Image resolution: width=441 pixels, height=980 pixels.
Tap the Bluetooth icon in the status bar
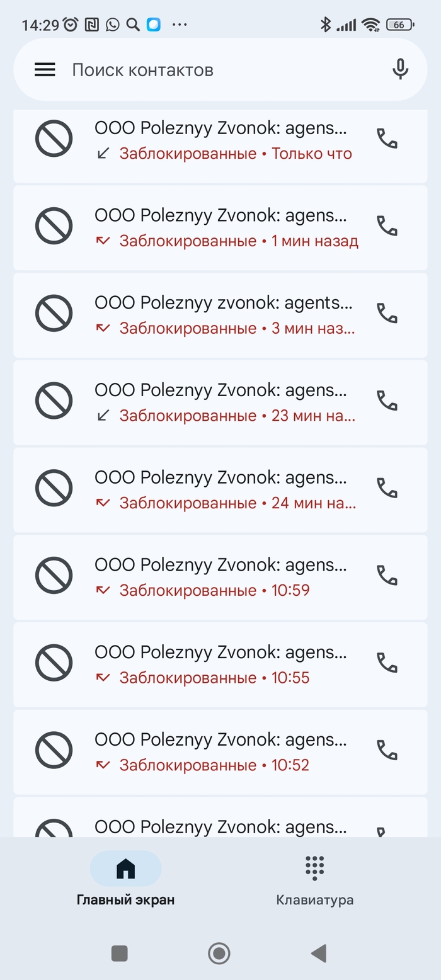tap(326, 24)
